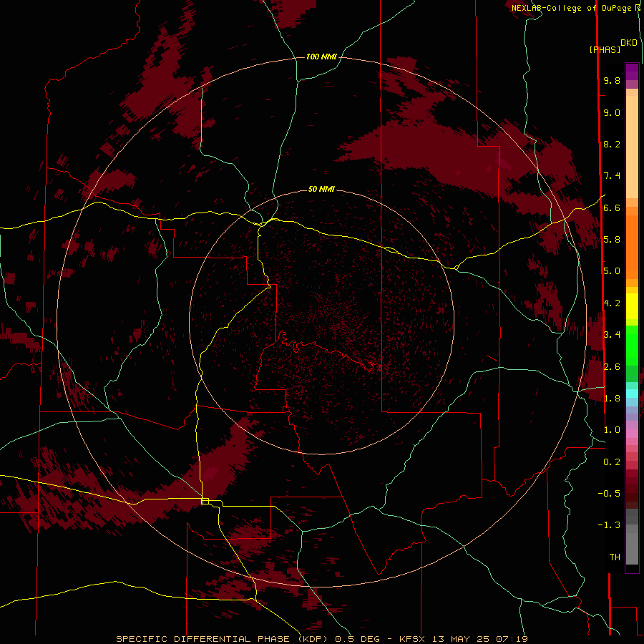The height and width of the screenshot is (644, 644).
Task: Click the 5.8 value on the color scale
Action: coord(612,240)
